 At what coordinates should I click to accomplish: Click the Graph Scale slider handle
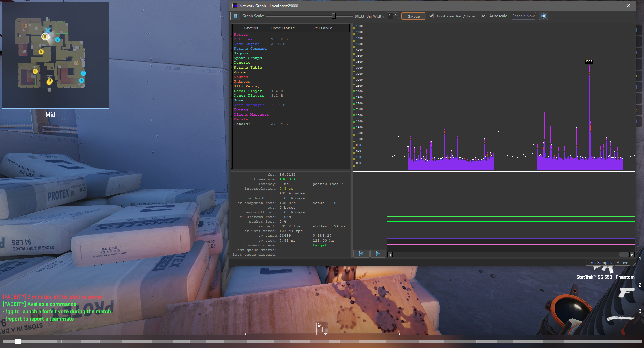tap(333, 16)
